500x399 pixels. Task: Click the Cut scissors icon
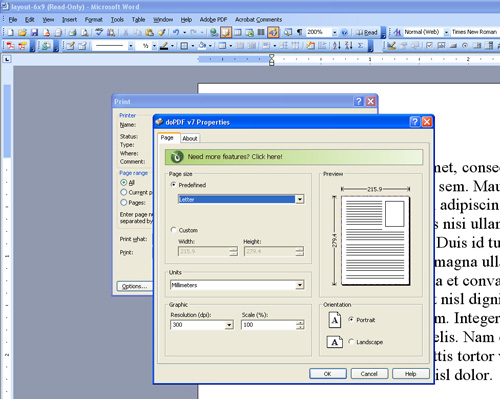pyautogui.click(x=126, y=32)
